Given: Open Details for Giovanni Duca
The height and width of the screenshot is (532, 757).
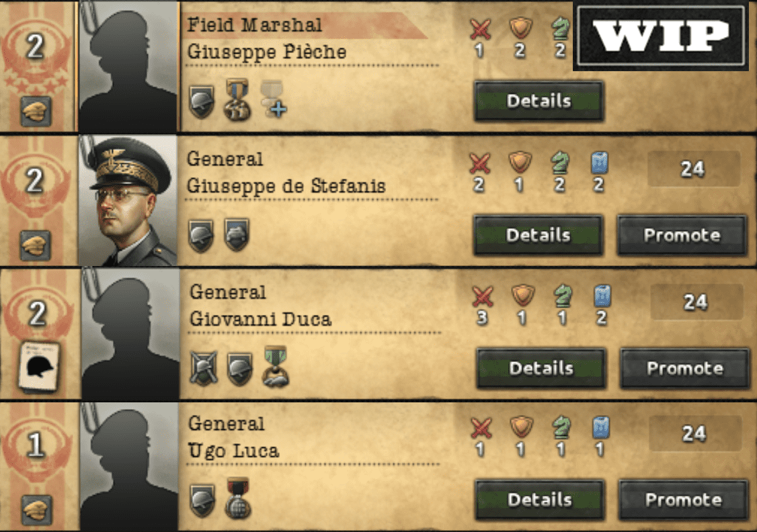Looking at the screenshot, I should point(541,368).
